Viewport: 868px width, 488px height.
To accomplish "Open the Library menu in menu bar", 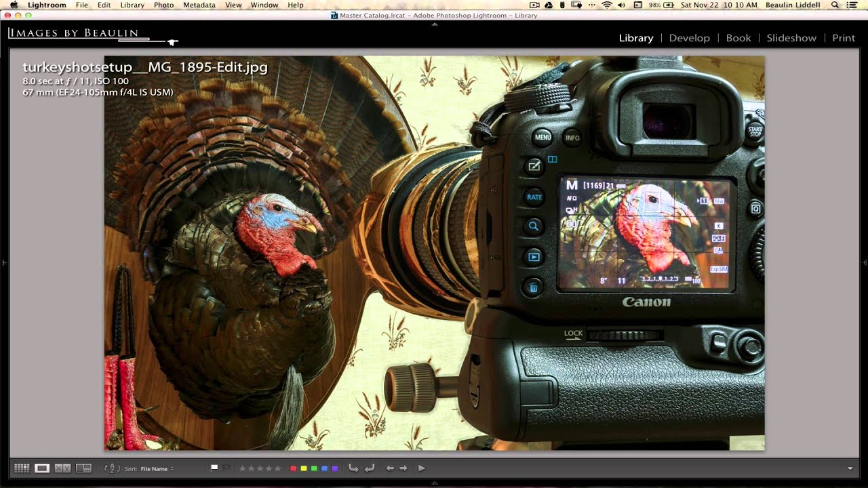I will click(x=132, y=5).
